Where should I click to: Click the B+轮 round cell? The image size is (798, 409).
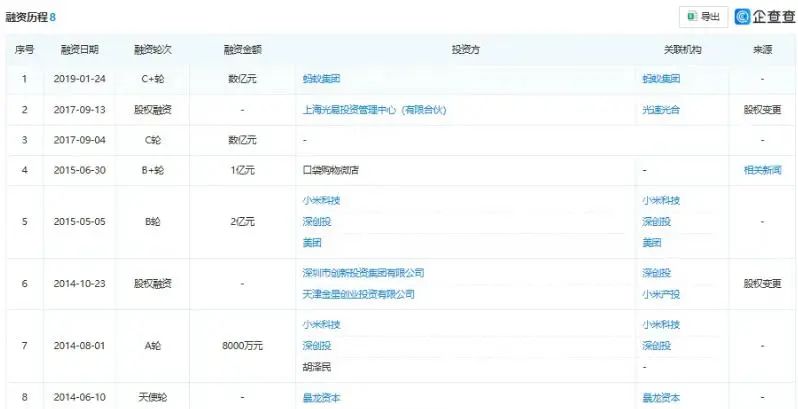coord(153,170)
